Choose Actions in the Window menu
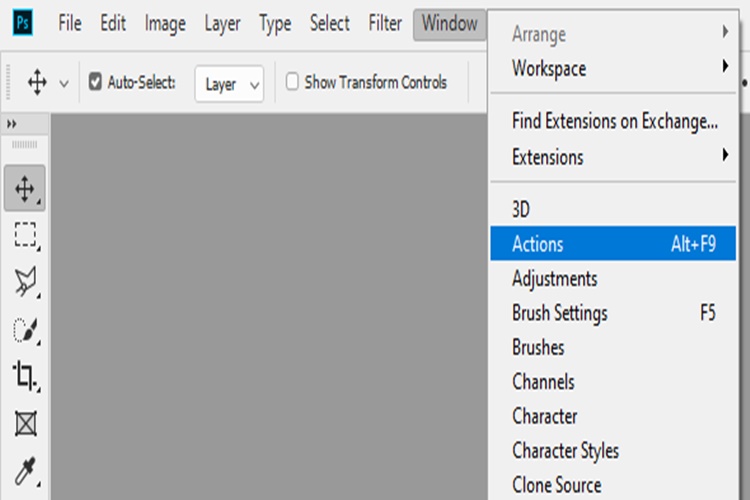 tap(613, 244)
